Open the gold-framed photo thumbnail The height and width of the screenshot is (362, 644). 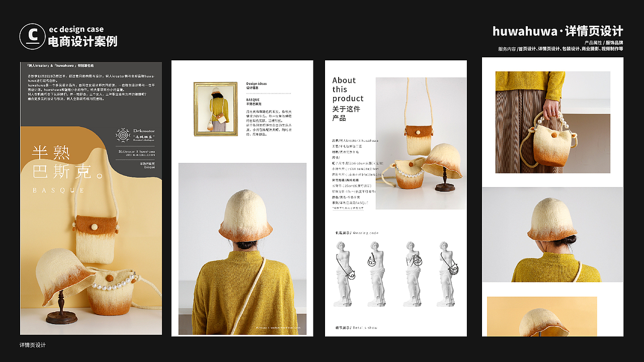click(215, 109)
